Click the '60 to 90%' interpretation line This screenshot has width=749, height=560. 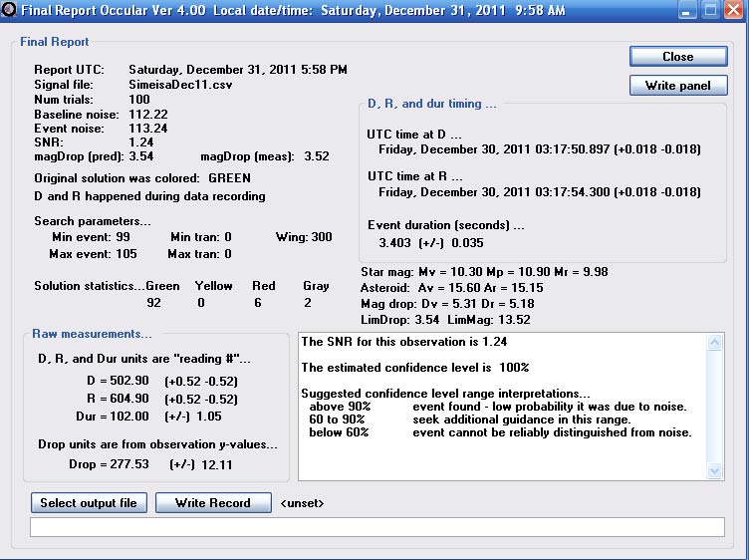tap(470, 420)
